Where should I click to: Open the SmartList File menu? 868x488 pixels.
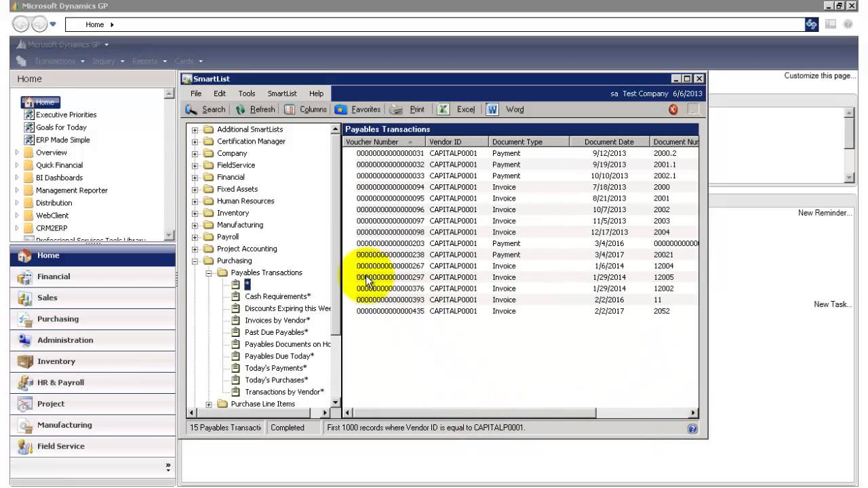(196, 94)
